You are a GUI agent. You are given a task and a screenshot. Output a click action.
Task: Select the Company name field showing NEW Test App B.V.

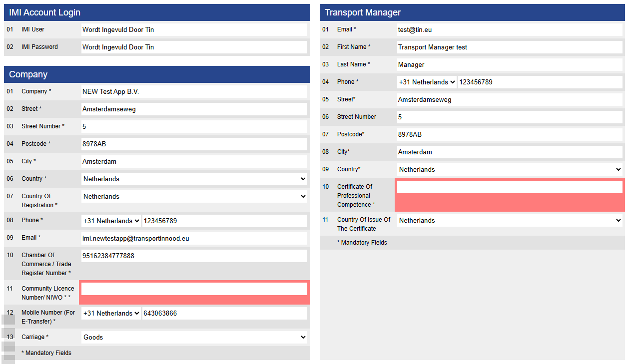pyautogui.click(x=194, y=91)
